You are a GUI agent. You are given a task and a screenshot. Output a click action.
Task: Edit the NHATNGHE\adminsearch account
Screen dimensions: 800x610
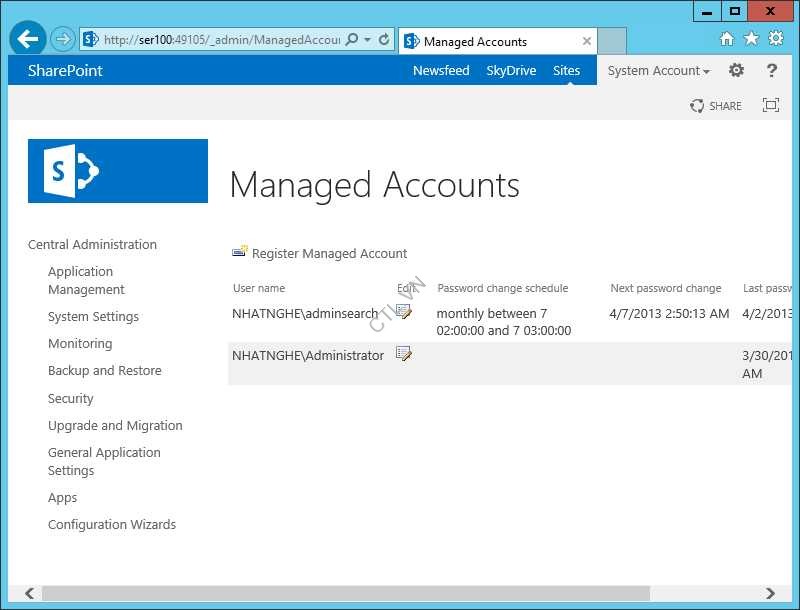tap(404, 312)
